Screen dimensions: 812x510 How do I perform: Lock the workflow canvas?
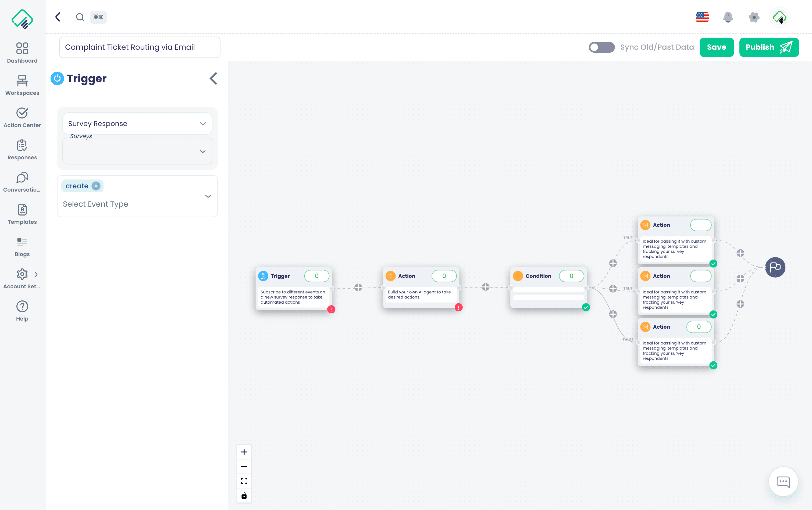(x=244, y=495)
